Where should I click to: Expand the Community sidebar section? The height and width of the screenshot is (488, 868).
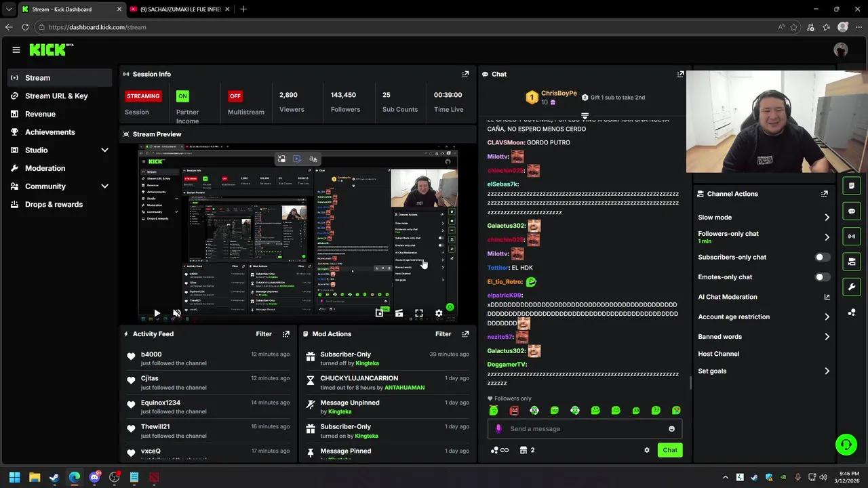[x=104, y=186]
